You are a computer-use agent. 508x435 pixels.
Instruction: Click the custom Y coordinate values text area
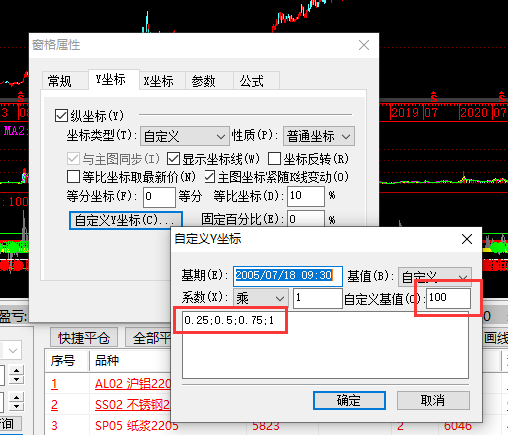[325, 345]
